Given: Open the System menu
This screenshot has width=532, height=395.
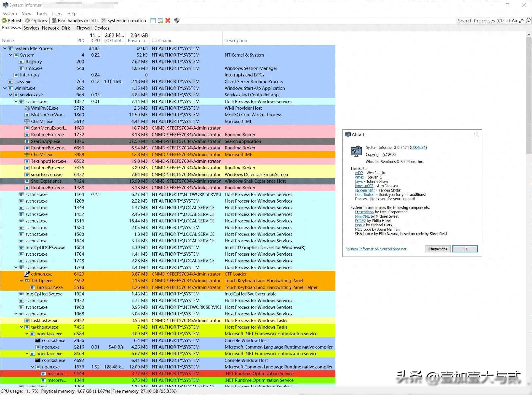Looking at the screenshot, I should coord(10,14).
